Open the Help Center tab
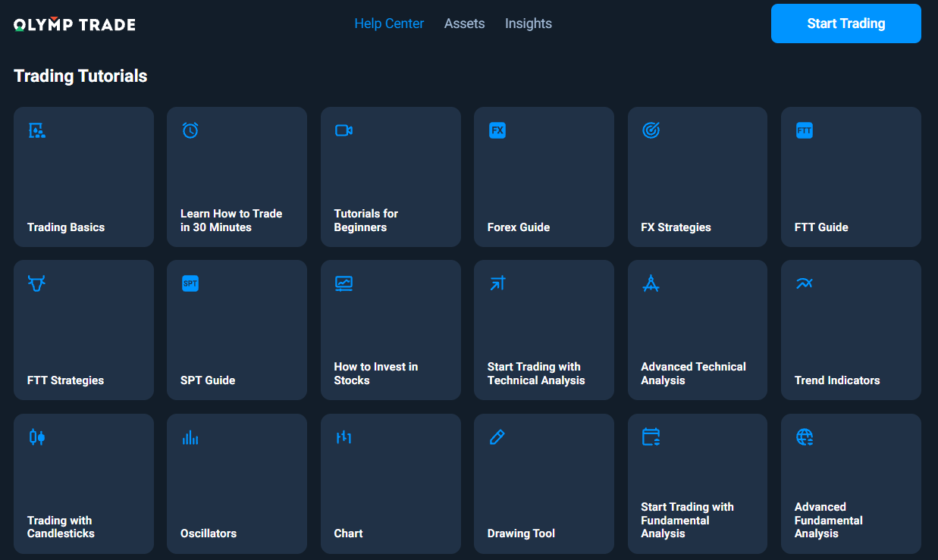938x560 pixels. point(389,23)
